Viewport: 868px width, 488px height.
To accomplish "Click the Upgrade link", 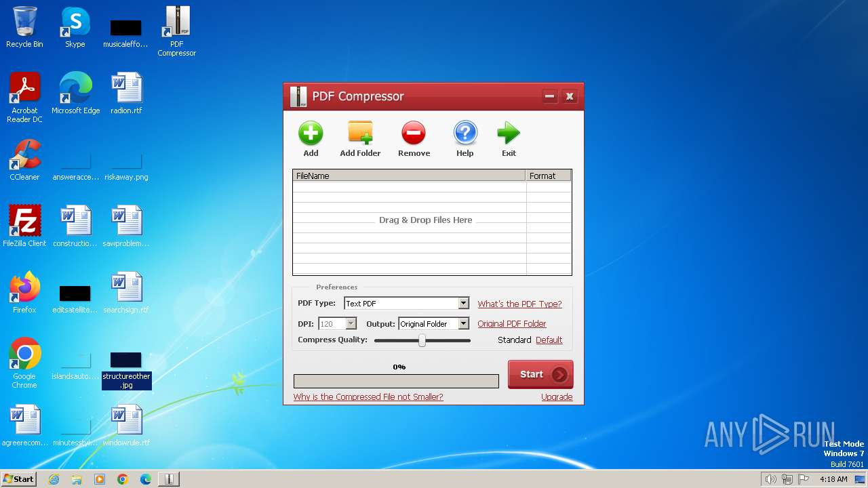I will (557, 397).
